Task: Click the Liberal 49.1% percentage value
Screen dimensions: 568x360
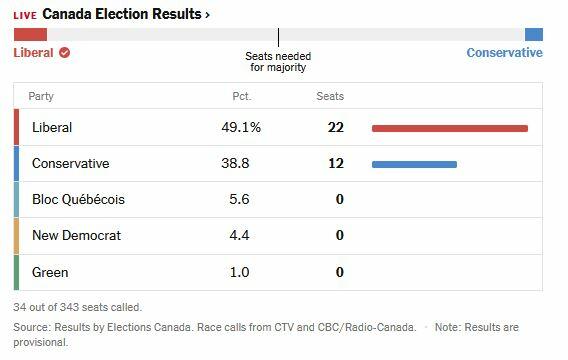Action: click(241, 127)
